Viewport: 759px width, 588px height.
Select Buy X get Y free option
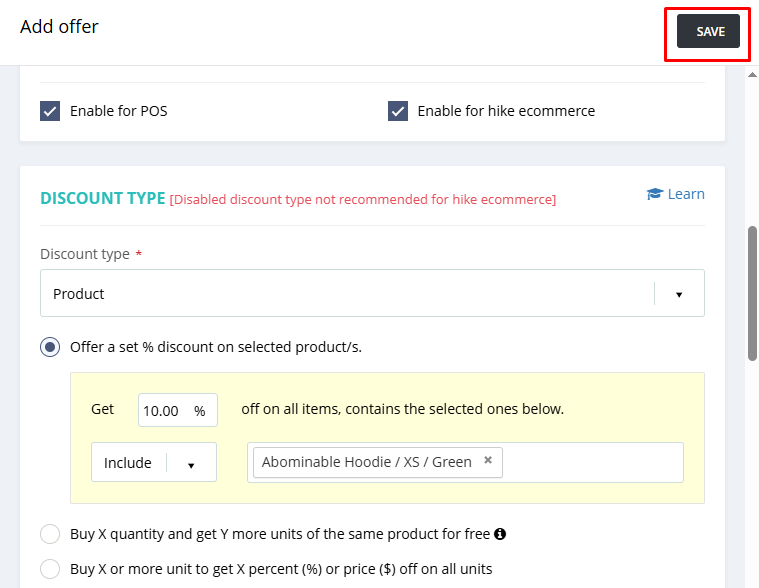tap(50, 534)
